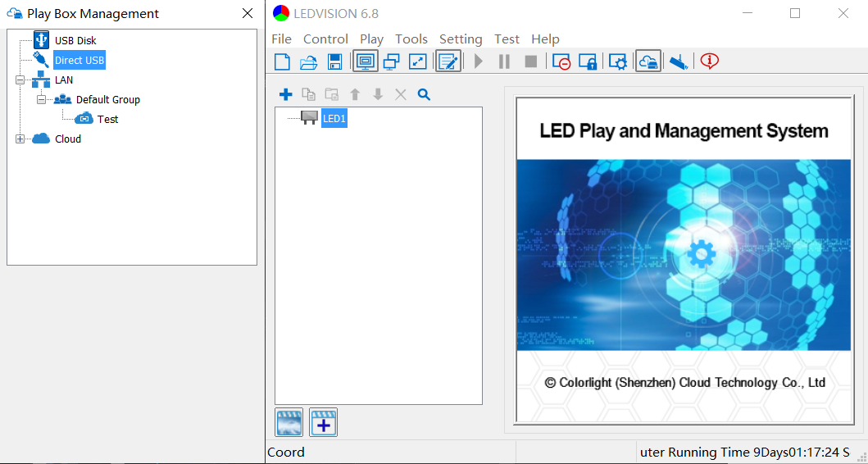868x464 pixels.
Task: Click Coord in status bar
Action: click(x=285, y=453)
